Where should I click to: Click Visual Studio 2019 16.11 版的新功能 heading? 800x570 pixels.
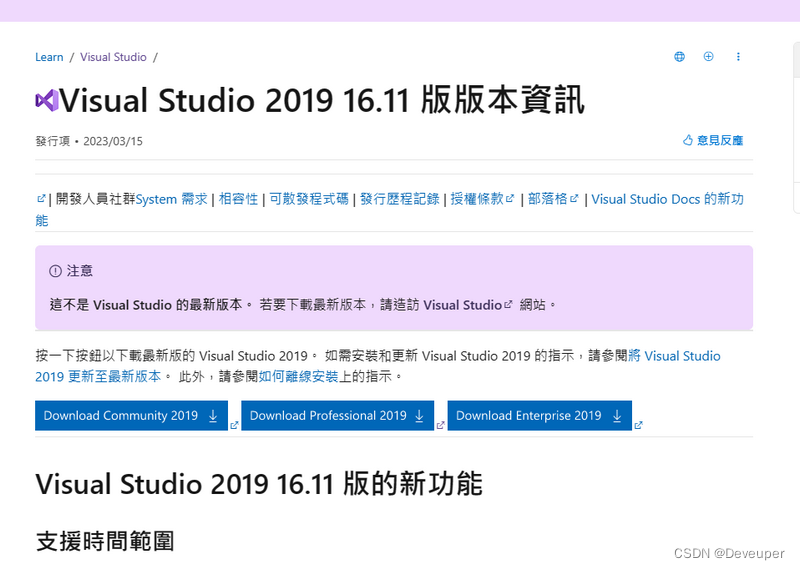click(x=259, y=484)
